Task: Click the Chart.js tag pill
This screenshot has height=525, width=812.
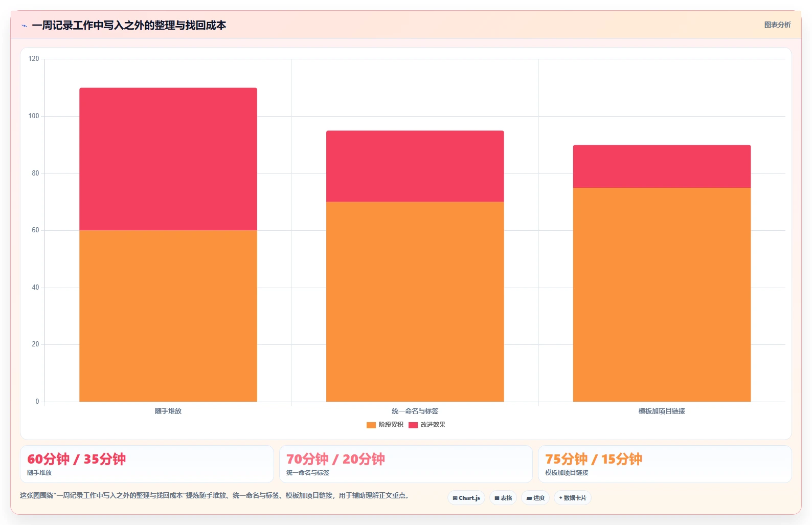Action: coord(466,498)
